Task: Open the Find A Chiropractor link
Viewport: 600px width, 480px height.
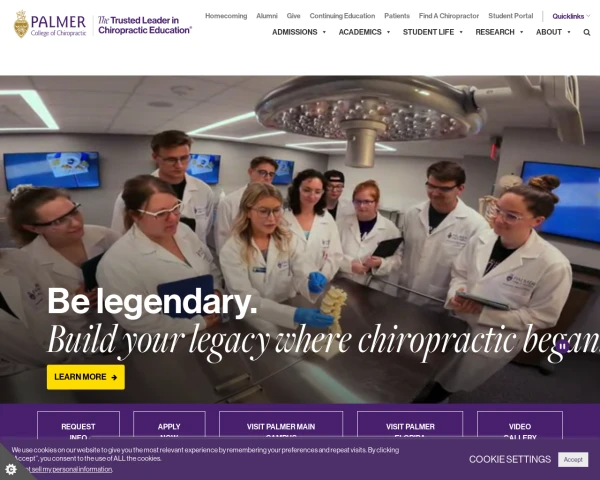Action: point(449,16)
